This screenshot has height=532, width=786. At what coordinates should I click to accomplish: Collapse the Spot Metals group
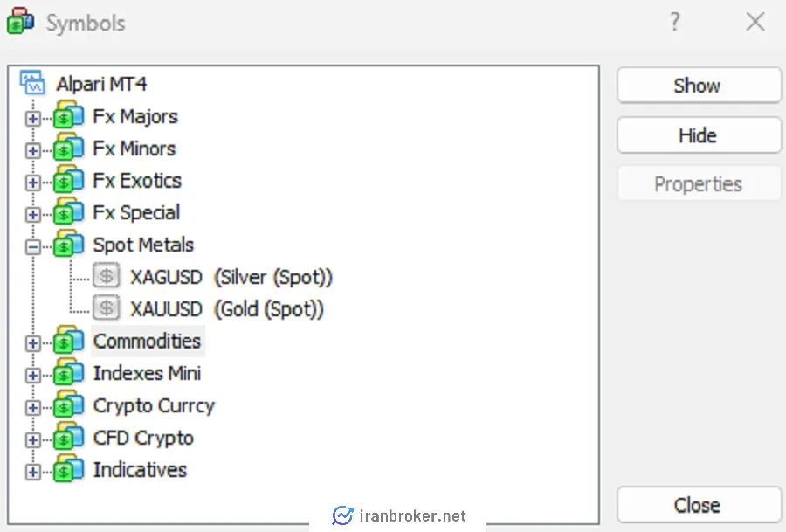[x=33, y=247]
